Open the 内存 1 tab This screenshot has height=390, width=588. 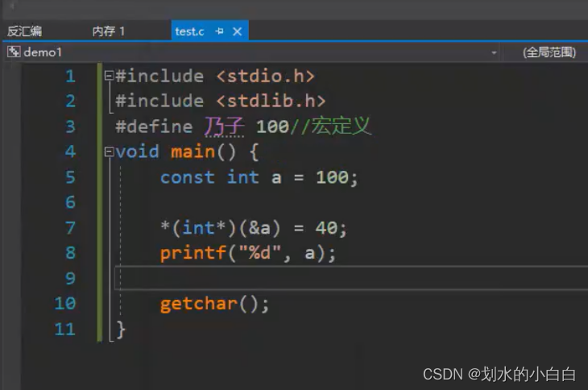click(x=108, y=31)
